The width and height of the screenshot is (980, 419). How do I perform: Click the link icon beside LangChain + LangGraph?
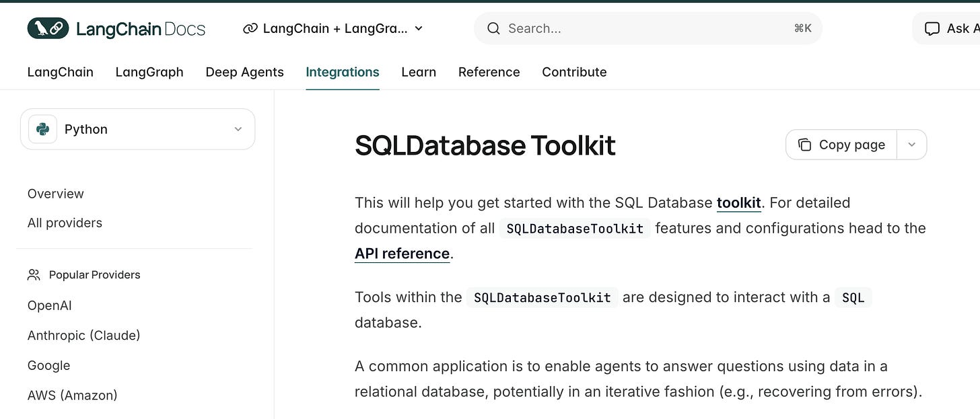point(250,28)
